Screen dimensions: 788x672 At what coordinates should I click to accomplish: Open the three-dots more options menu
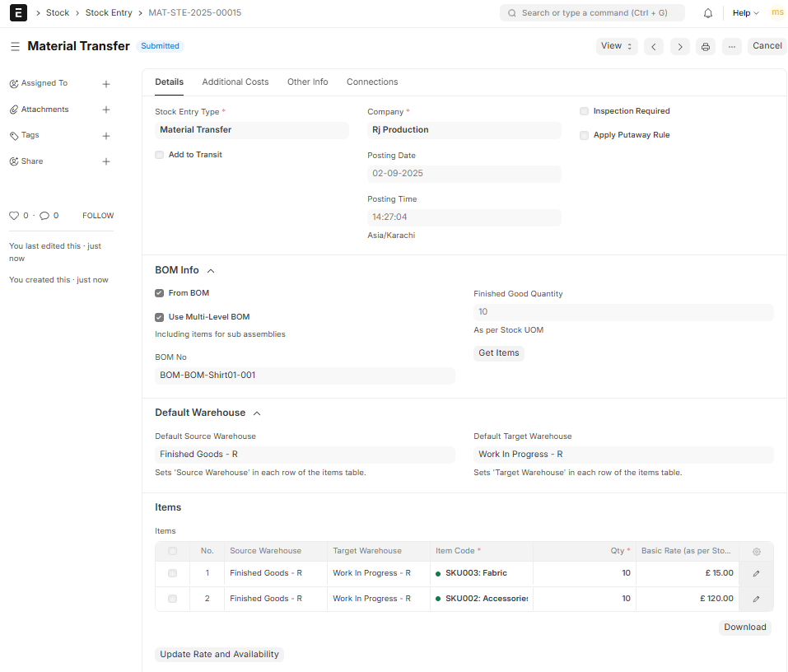[731, 47]
